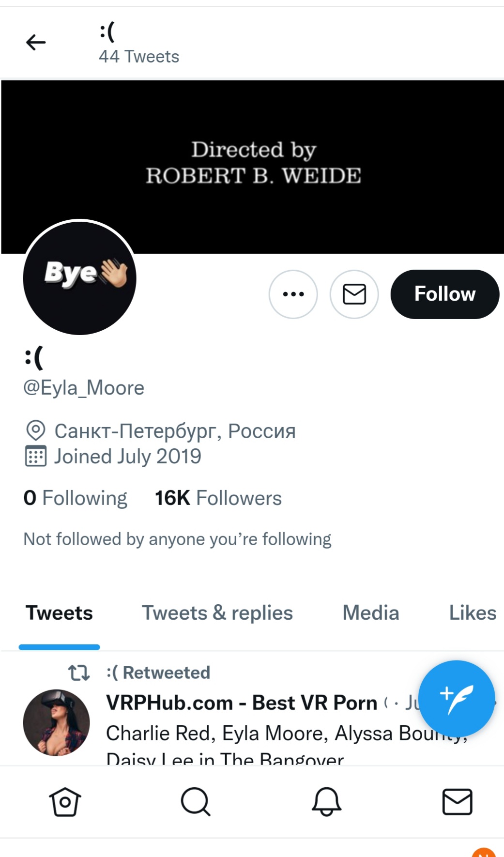Switch to the Tweets tab

(59, 613)
